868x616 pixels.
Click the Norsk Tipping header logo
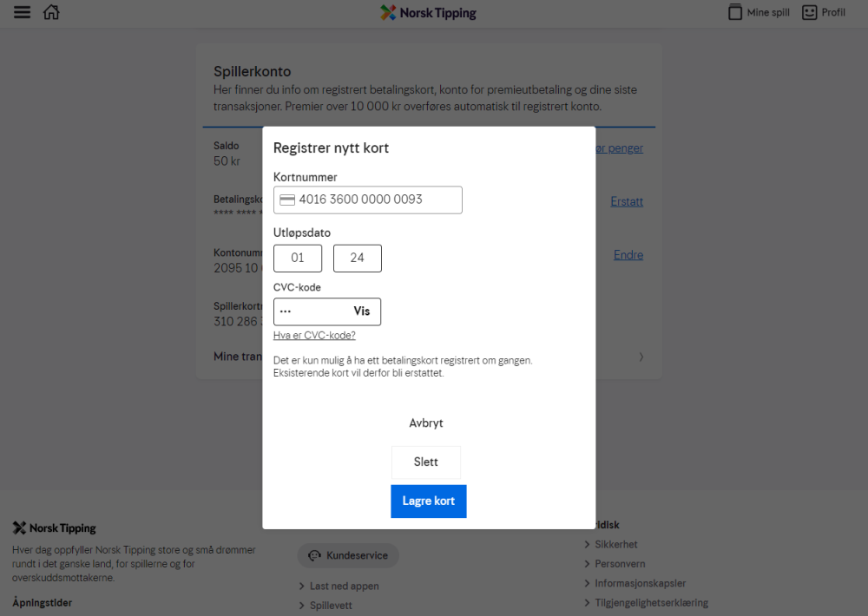429,13
